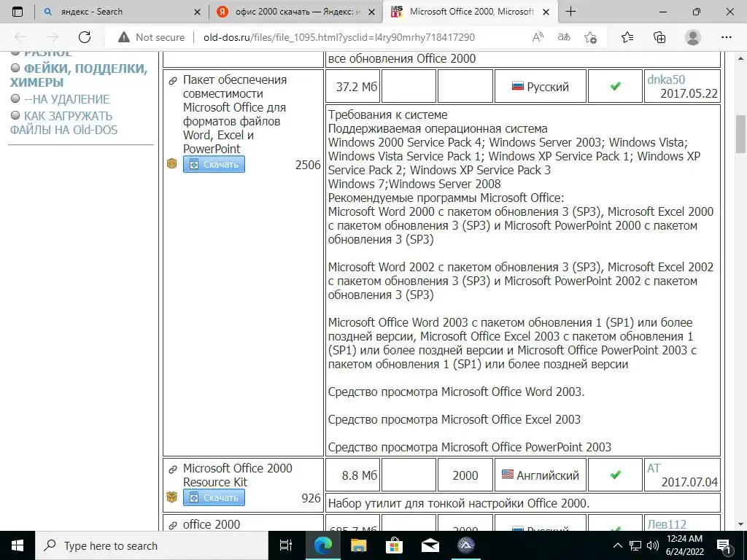This screenshot has width=747, height=560.
Task: Open uploader profile Лев112
Action: (x=667, y=524)
